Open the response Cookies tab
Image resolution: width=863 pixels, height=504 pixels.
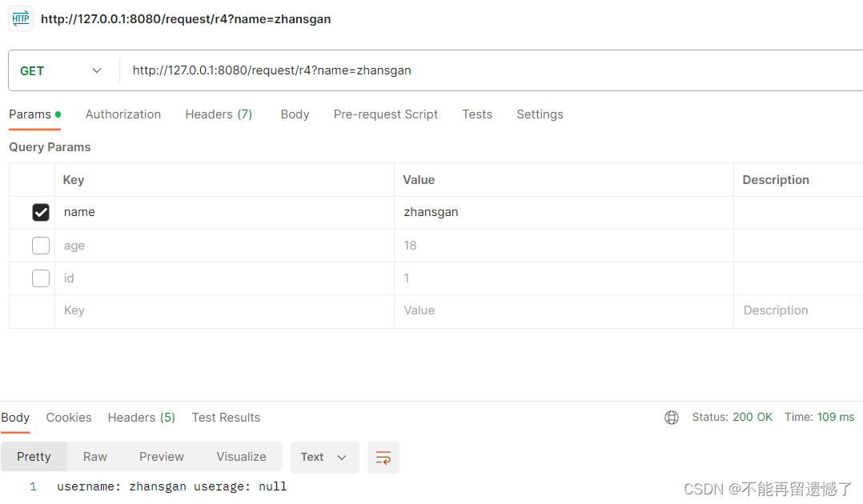[69, 418]
